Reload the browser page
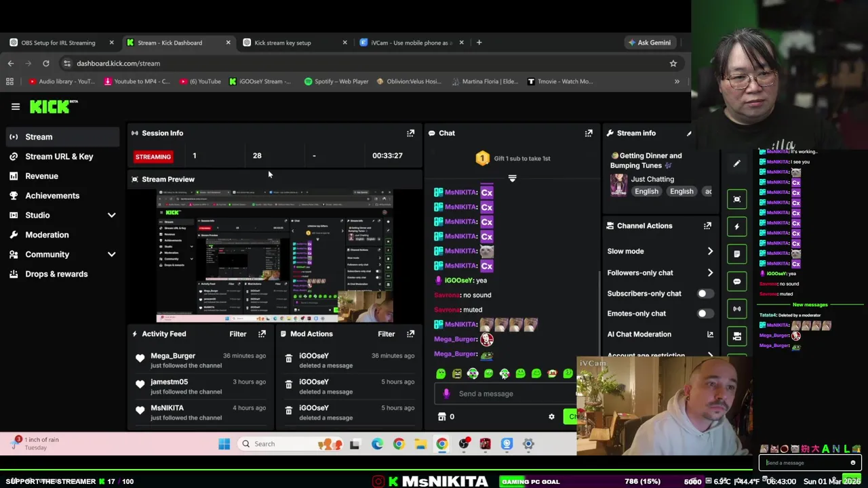 [x=46, y=63]
